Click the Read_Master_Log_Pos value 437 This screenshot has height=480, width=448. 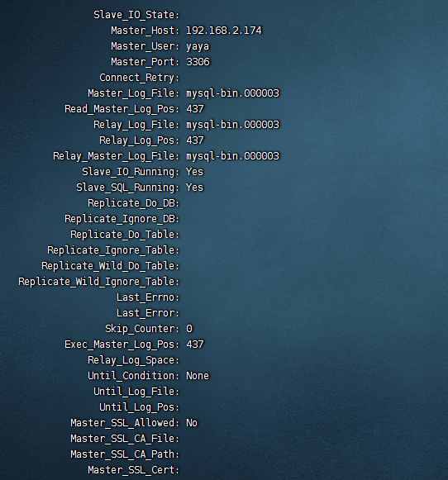pos(195,109)
